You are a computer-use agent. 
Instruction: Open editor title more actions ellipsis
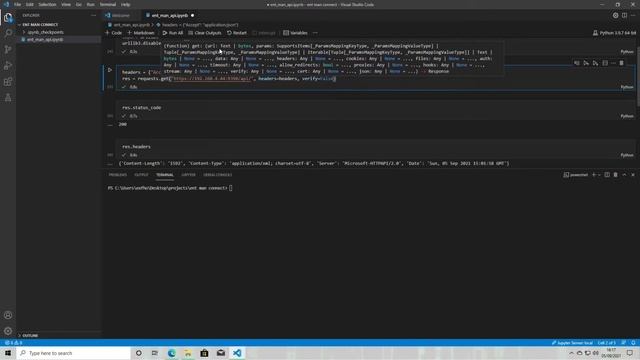pyautogui.click(x=633, y=16)
